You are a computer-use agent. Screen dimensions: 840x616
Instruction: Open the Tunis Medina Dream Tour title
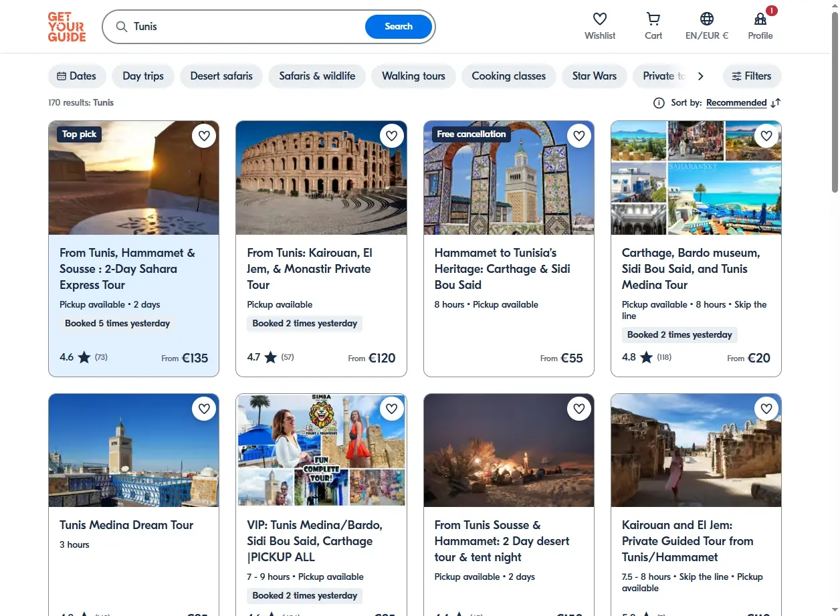coord(126,525)
